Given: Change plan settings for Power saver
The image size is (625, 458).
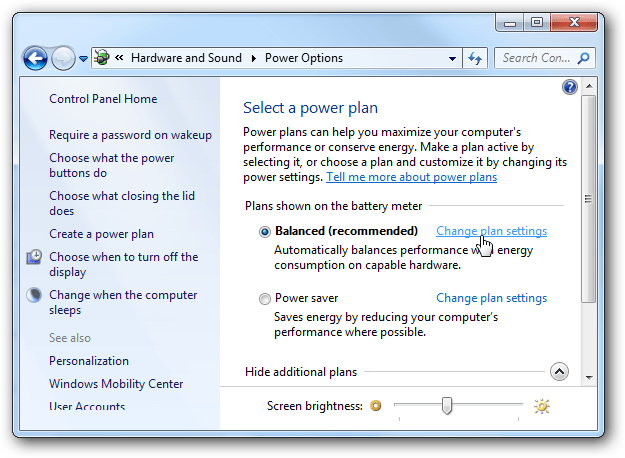Looking at the screenshot, I should 491,298.
